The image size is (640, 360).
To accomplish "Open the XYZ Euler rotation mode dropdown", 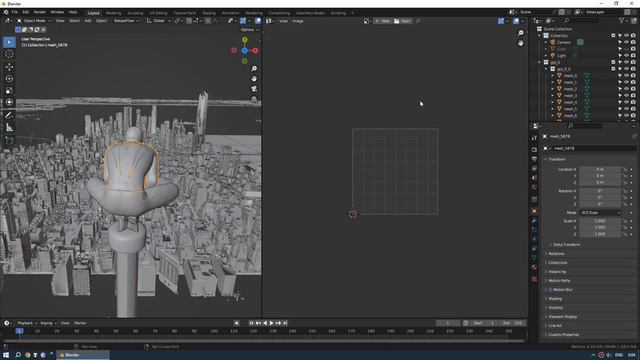I will coord(600,213).
